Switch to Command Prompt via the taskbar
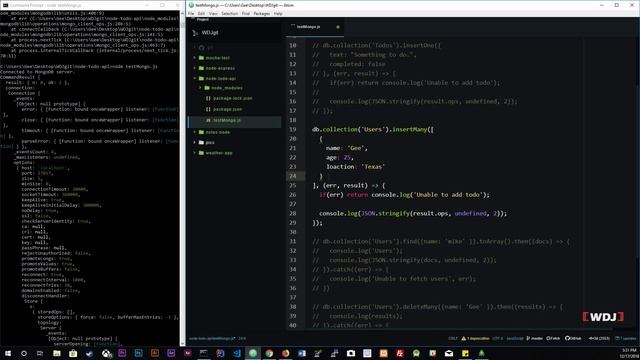 (x=204, y=353)
